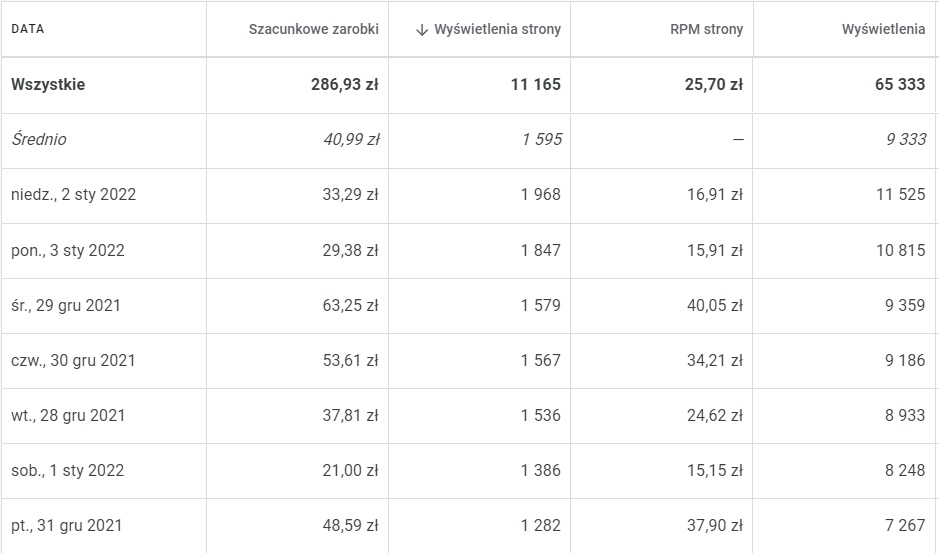
Task: Click the sob., 1 sty 2022 date
Action: 68,470
